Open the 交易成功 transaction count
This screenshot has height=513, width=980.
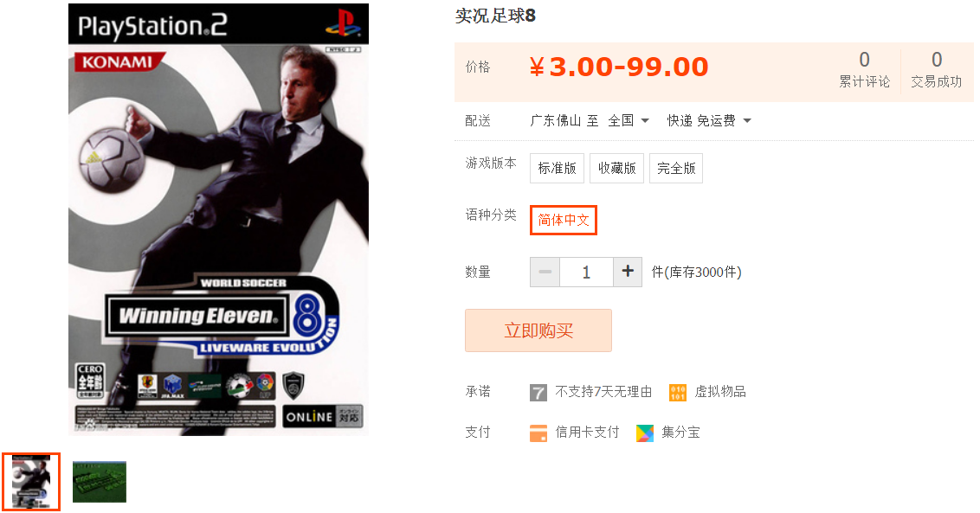pyautogui.click(x=936, y=69)
